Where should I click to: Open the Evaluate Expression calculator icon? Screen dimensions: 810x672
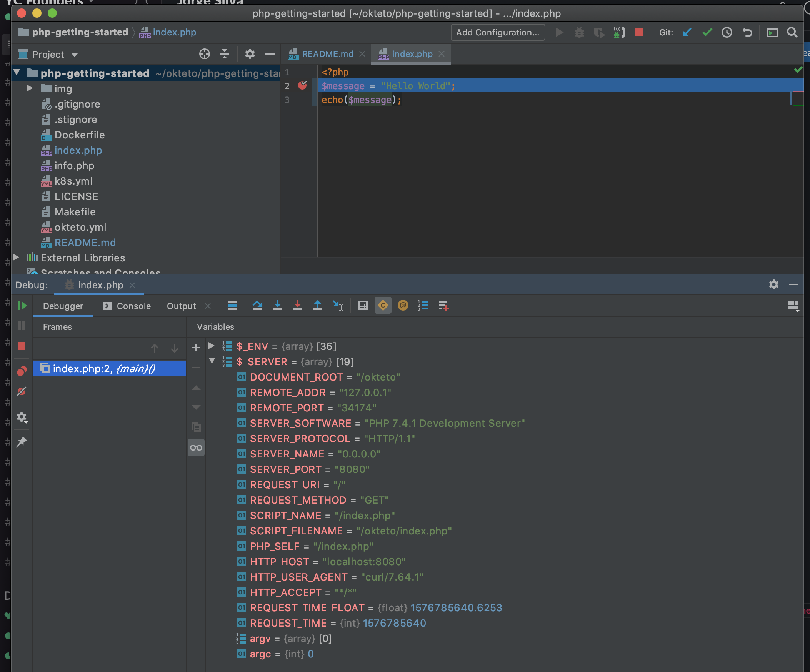363,305
